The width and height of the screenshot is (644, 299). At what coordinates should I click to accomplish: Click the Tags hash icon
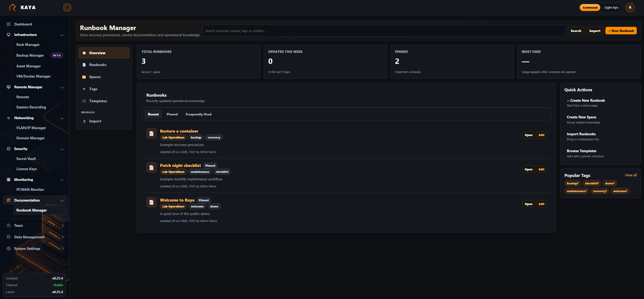click(x=84, y=89)
